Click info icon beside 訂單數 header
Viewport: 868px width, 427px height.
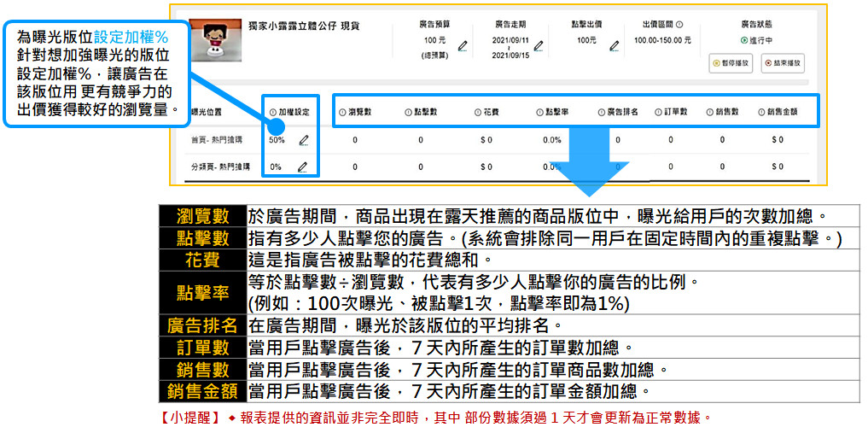point(657,112)
